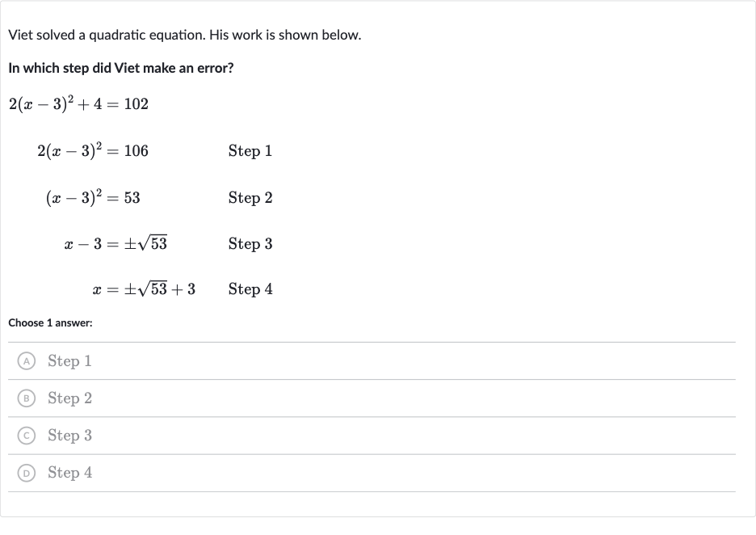Click the bold question about Viet's error

coord(121,68)
